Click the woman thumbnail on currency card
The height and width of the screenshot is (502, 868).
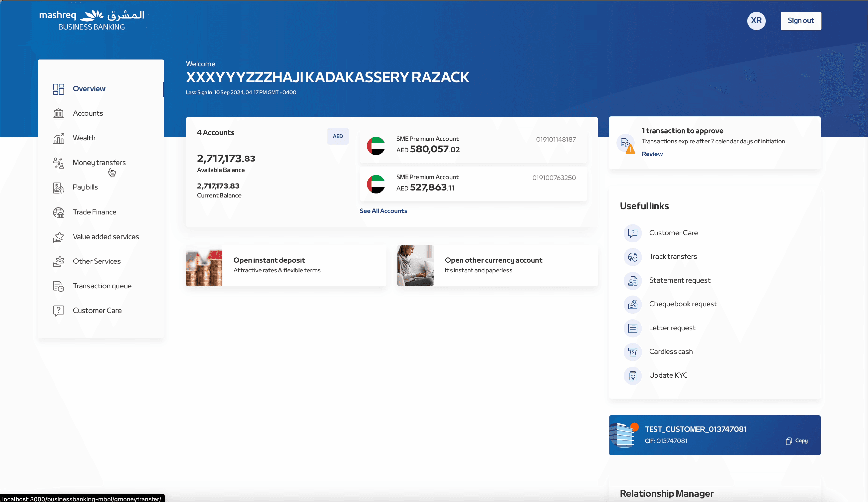coord(415,266)
